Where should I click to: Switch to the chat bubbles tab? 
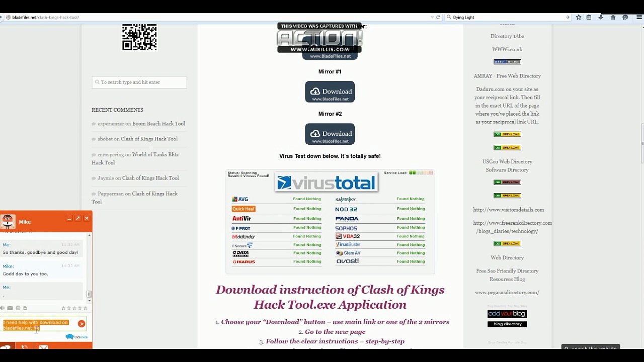click(7, 346)
